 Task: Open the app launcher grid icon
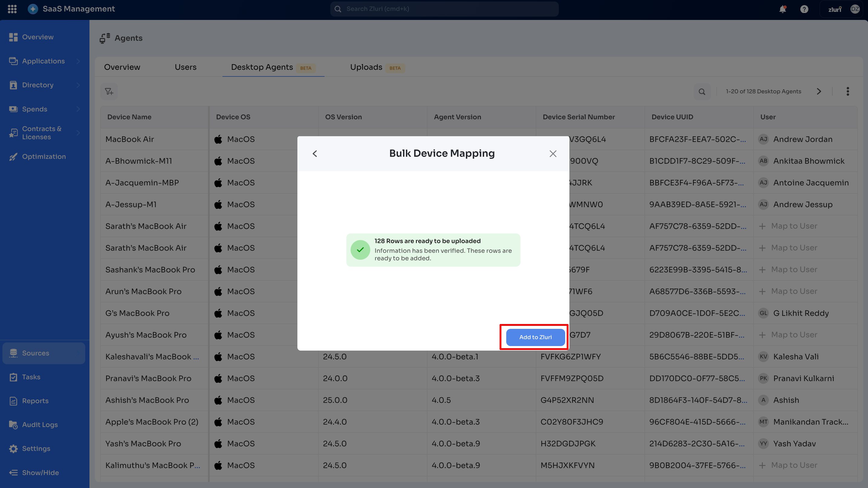12,9
